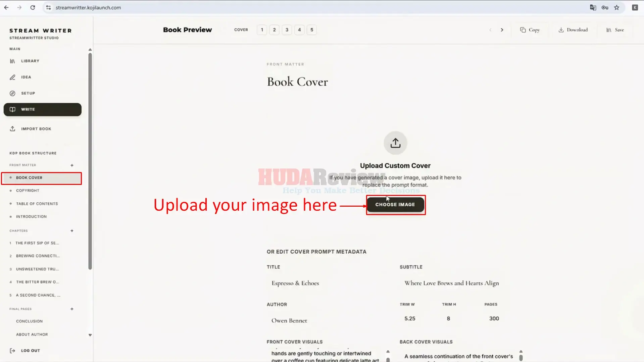This screenshot has height=362, width=644.
Task: Open Import Book in sidebar
Action: 42,129
